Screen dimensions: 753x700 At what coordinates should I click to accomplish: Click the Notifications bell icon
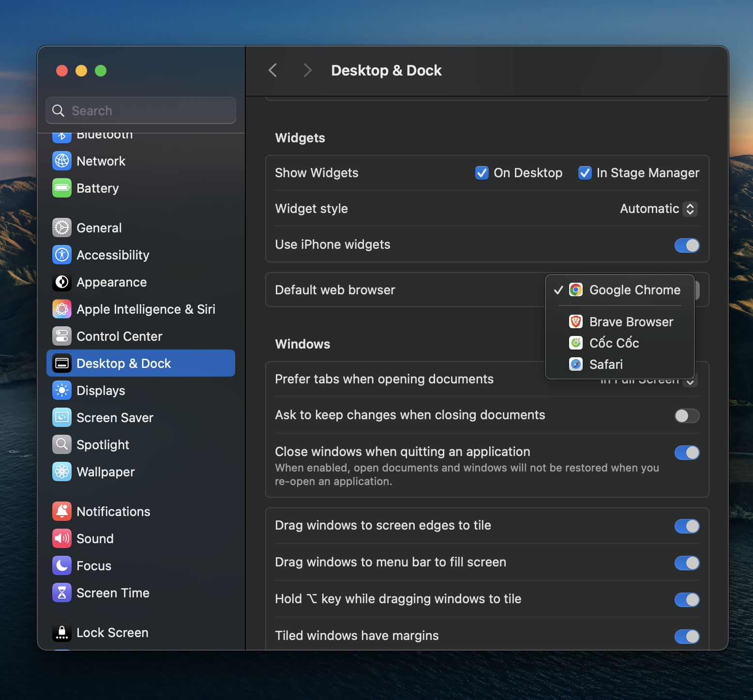click(62, 511)
